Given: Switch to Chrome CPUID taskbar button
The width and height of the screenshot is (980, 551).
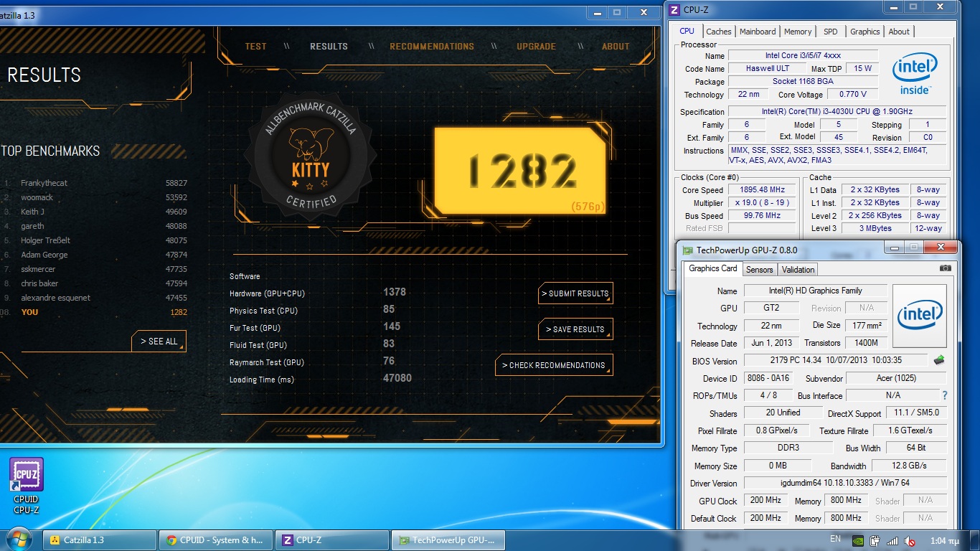Looking at the screenshot, I should [x=216, y=540].
